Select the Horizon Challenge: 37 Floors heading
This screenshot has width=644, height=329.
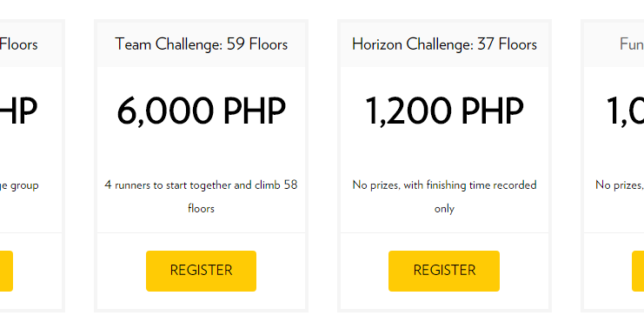pos(444,44)
